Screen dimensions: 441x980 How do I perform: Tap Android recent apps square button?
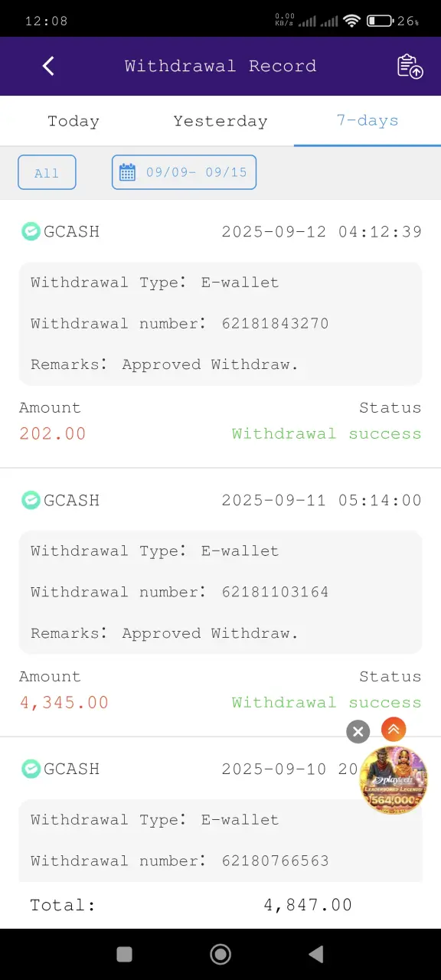[x=124, y=954]
